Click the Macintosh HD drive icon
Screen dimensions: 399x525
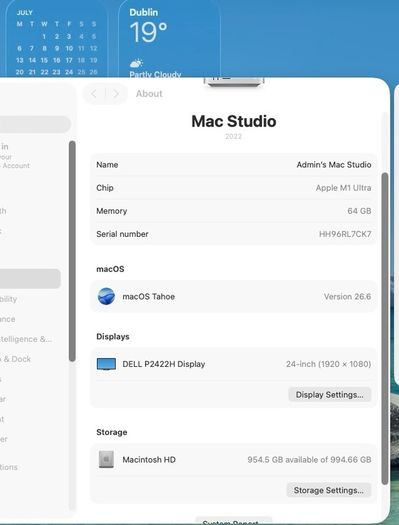[x=106, y=459]
